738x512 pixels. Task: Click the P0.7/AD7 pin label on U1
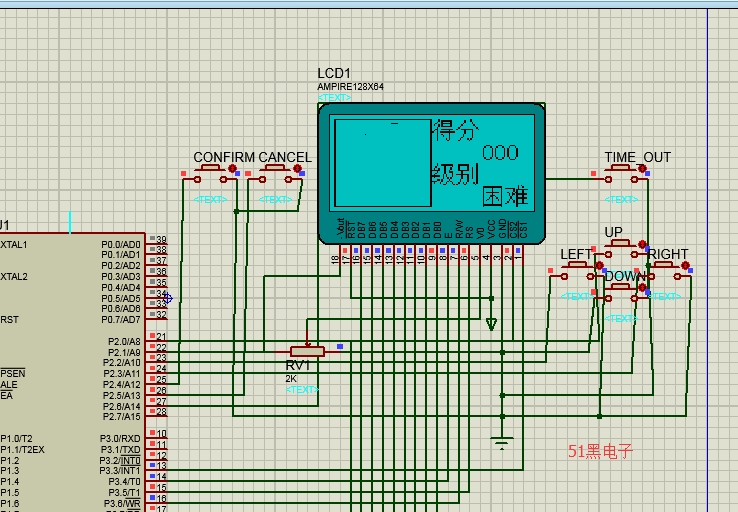pos(121,320)
